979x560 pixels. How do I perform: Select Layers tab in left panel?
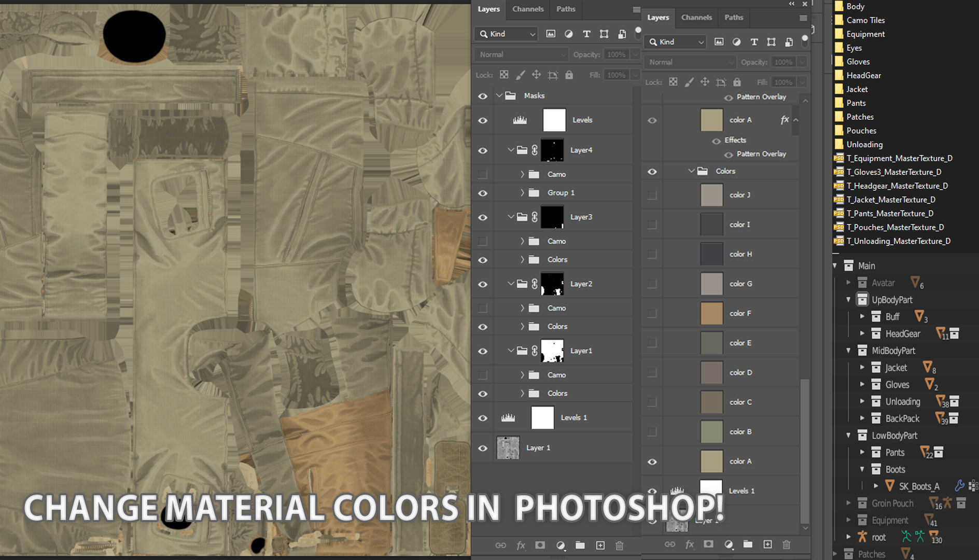point(488,9)
